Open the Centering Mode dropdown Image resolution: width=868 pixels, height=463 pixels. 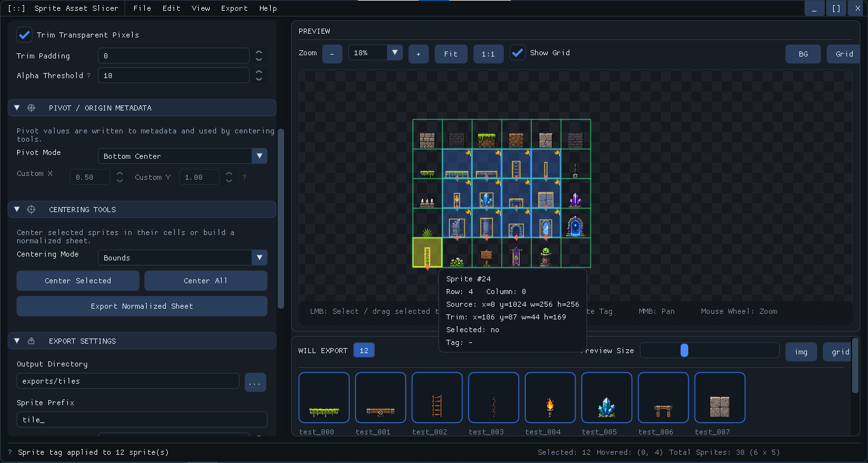(183, 258)
